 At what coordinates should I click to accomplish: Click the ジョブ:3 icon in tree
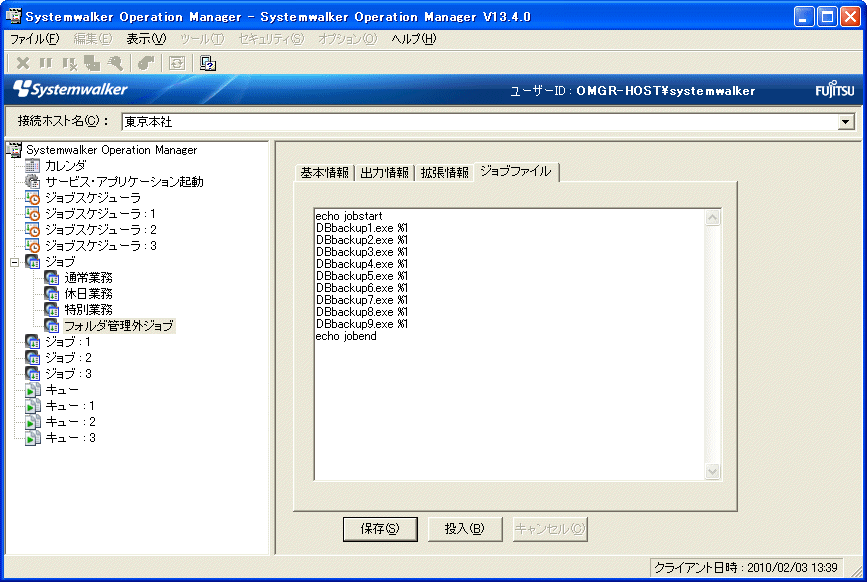point(33,374)
